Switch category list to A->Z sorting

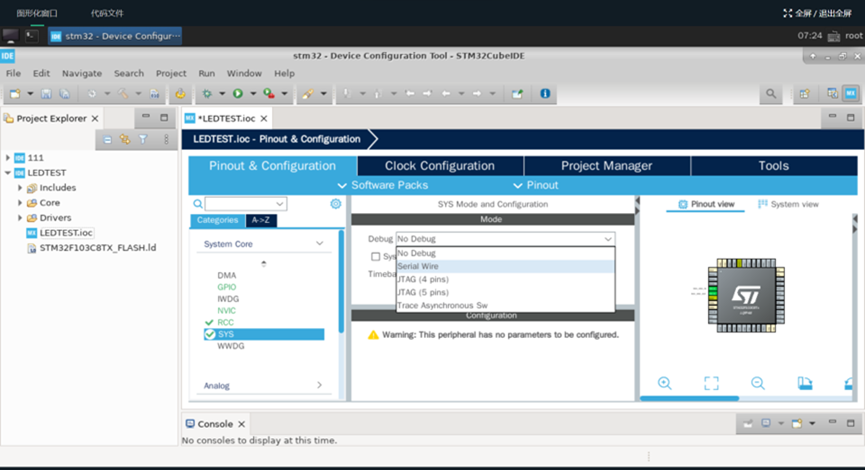261,220
